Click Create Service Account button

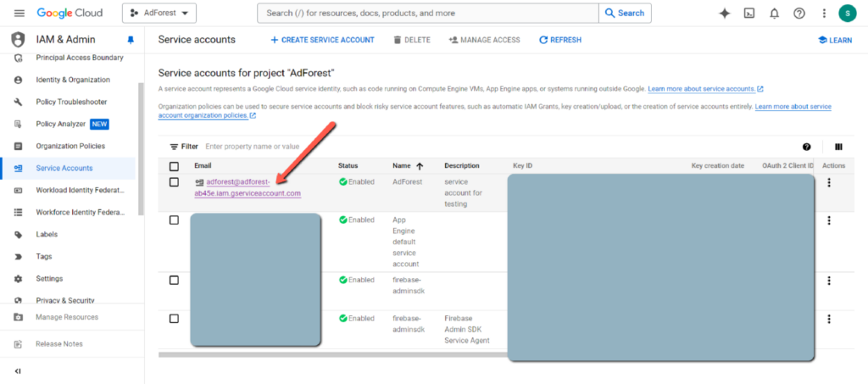[322, 40]
